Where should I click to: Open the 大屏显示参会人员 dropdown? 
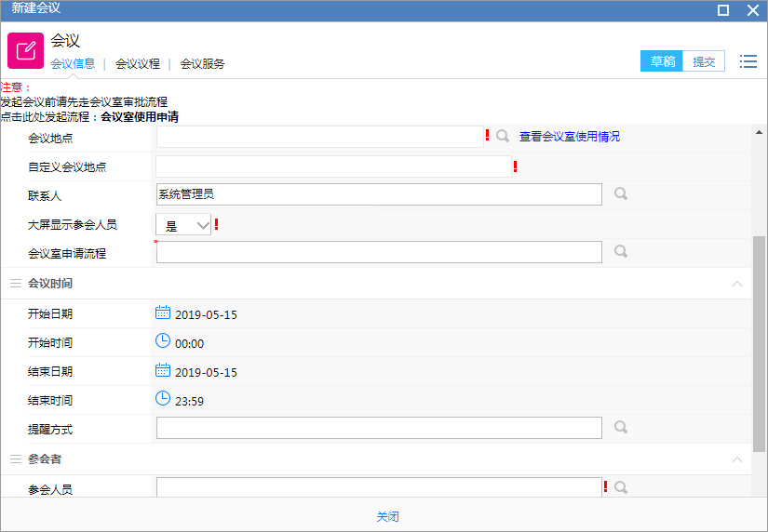[x=183, y=225]
